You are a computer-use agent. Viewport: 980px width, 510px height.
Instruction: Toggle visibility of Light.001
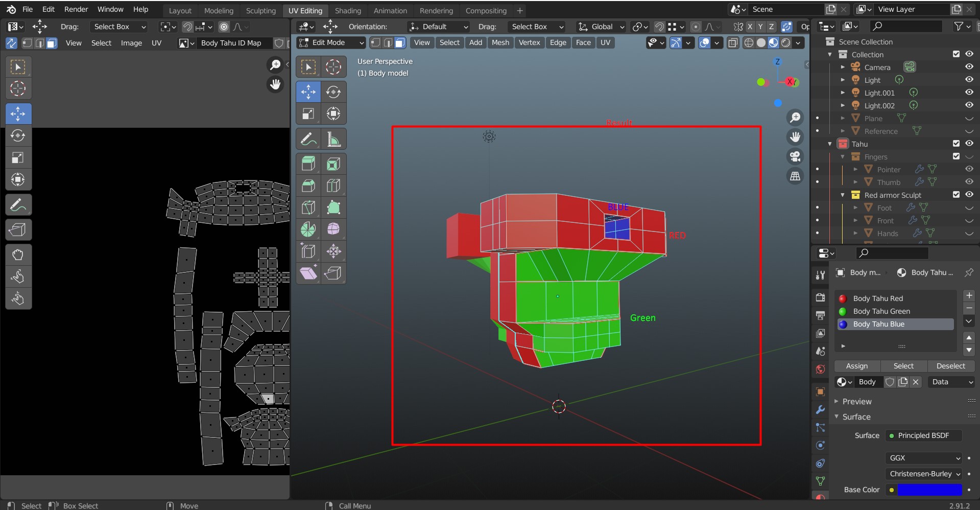pyautogui.click(x=969, y=92)
